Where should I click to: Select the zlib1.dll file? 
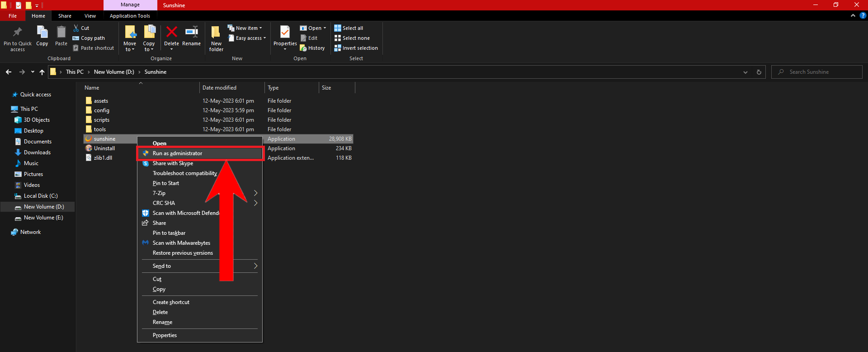click(103, 158)
